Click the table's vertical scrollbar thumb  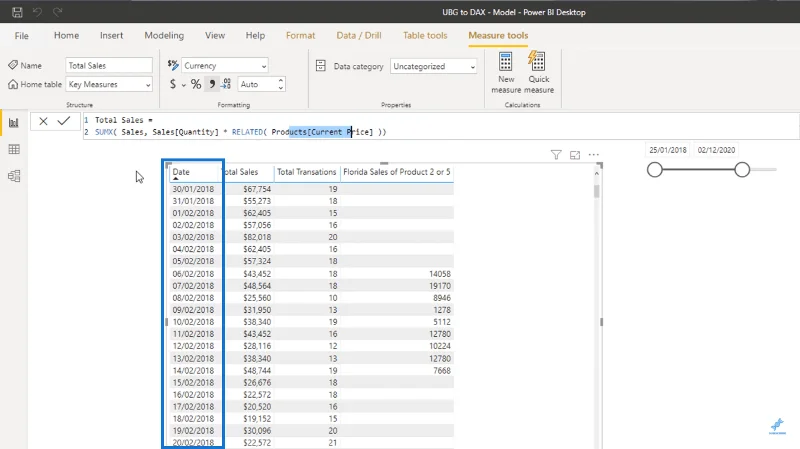click(x=596, y=191)
